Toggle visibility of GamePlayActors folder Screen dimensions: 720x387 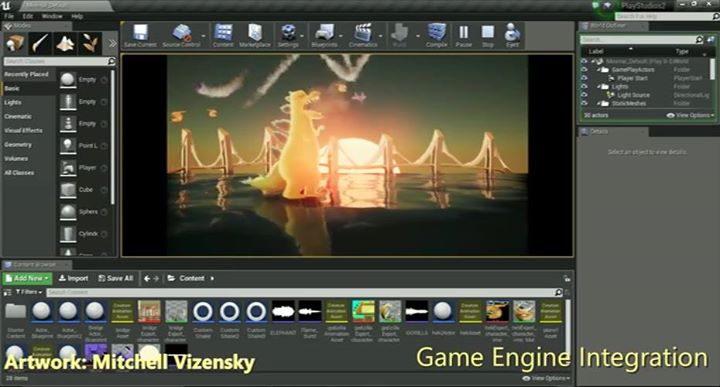point(584,70)
